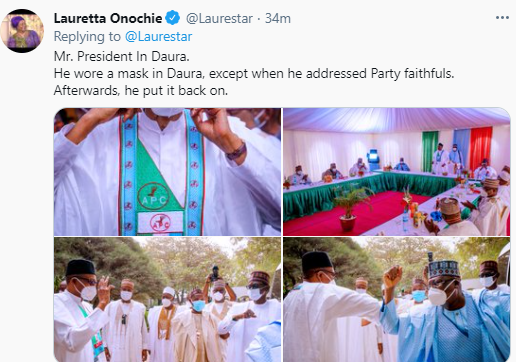Click the 'He wore a mask in Daura' sentence

pyautogui.click(x=254, y=73)
